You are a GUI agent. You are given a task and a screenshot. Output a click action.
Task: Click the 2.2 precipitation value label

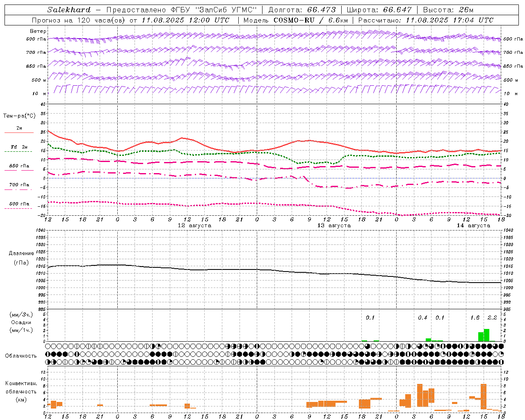click(492, 318)
